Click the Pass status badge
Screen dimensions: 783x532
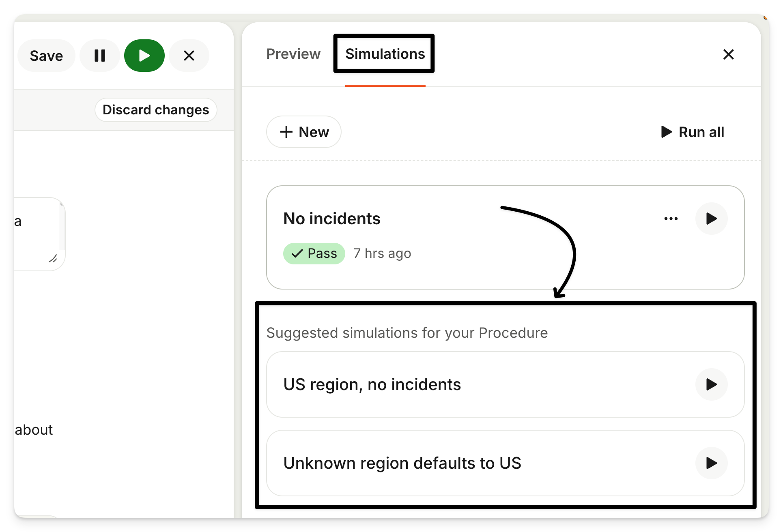coord(314,253)
